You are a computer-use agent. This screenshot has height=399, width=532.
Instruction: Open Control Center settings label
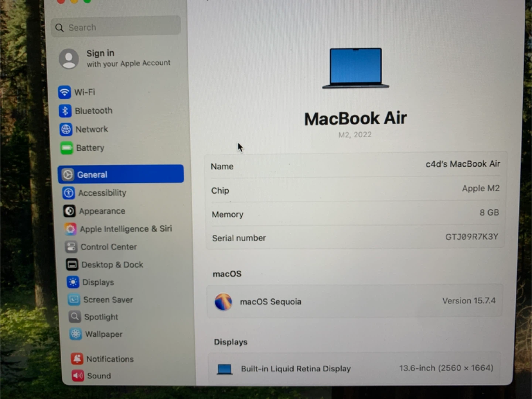[x=109, y=247]
